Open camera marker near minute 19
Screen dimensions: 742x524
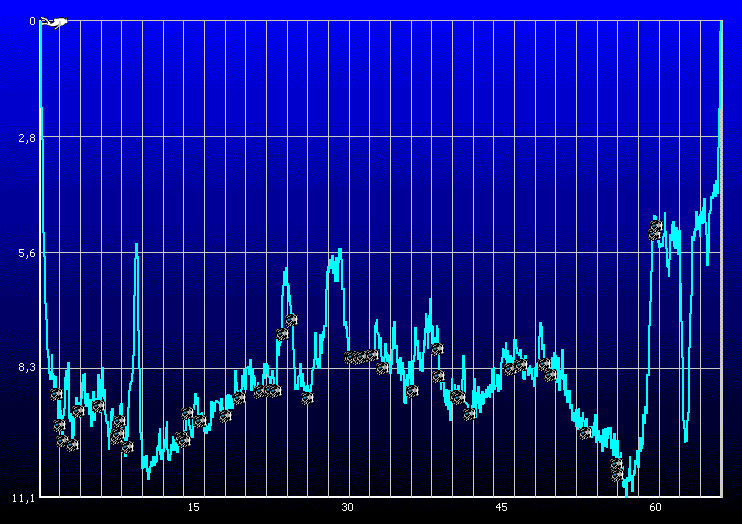tap(239, 398)
